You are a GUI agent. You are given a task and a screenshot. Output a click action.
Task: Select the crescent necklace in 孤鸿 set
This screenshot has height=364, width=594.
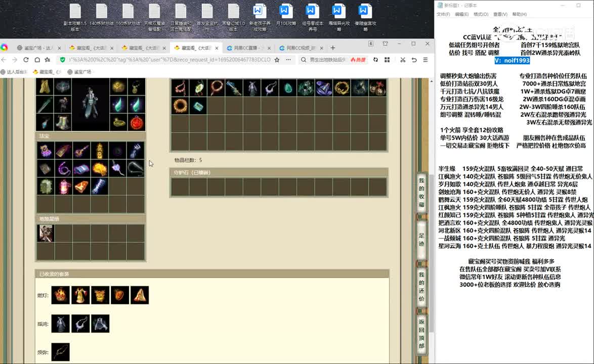tap(80, 324)
